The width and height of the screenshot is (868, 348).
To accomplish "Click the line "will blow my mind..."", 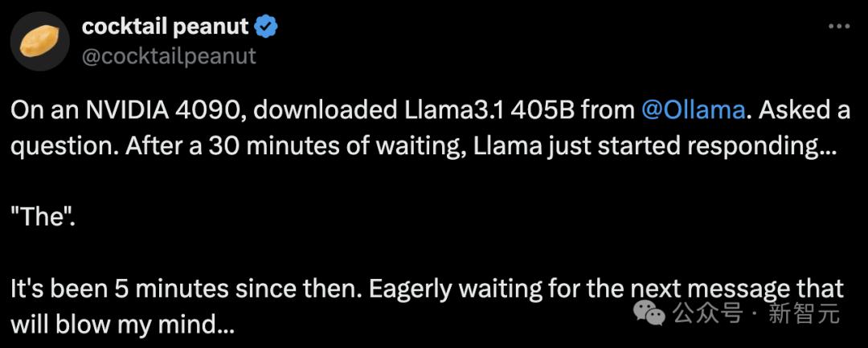I will [x=123, y=325].
